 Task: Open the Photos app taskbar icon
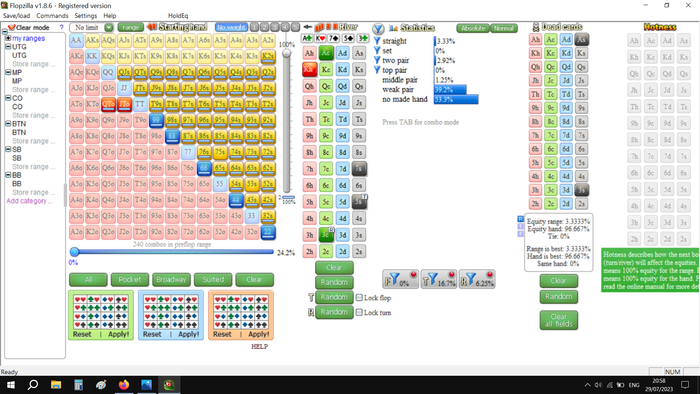click(146, 385)
